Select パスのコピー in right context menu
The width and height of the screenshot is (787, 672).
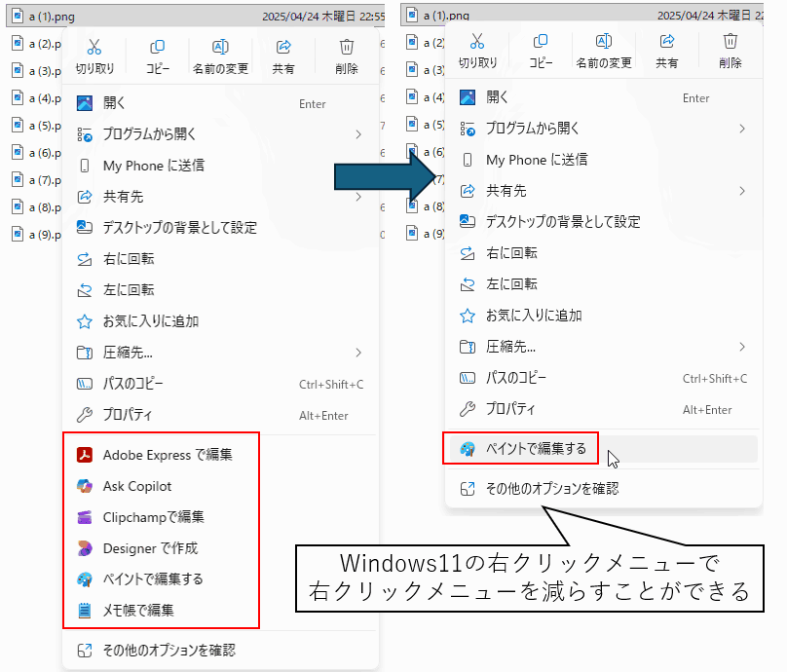pyautogui.click(x=604, y=378)
